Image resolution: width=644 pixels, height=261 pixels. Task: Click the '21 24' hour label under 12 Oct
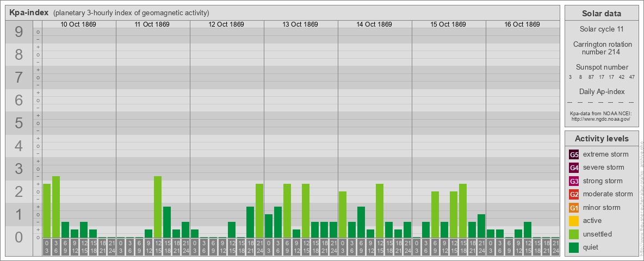click(x=259, y=247)
